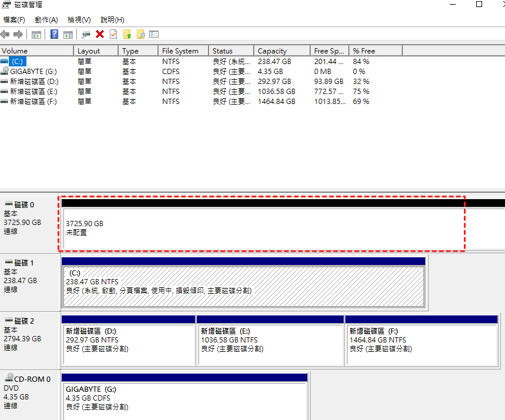Open the 檢視(V) menu
Screen dimensions: 505x420
(x=79, y=20)
